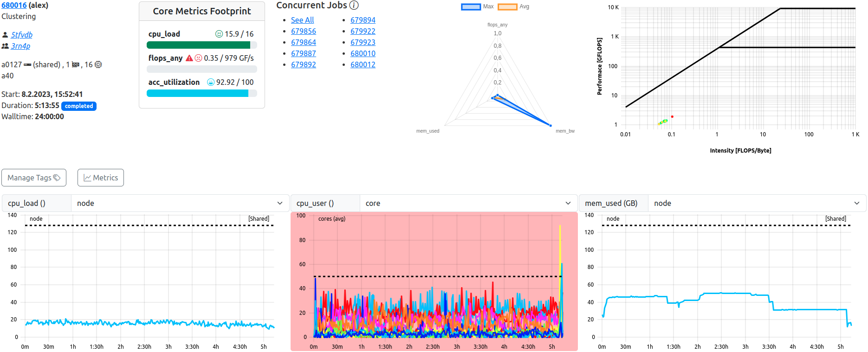This screenshot has height=352, width=868.
Task: Click the tag icon in Manage Tags
Action: click(57, 178)
